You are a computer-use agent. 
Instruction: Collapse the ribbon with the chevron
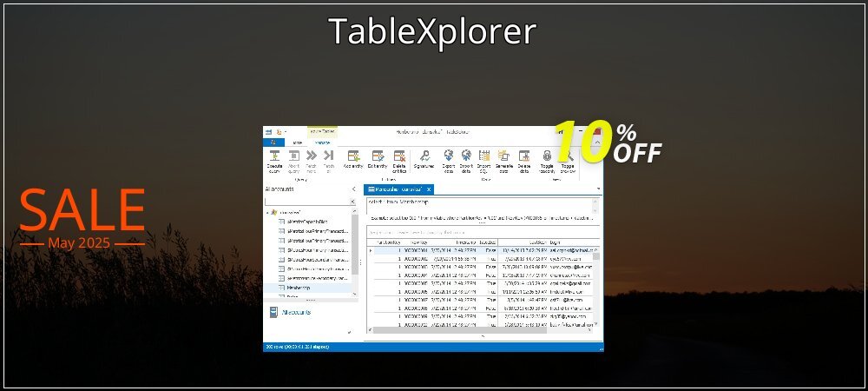tap(597, 142)
